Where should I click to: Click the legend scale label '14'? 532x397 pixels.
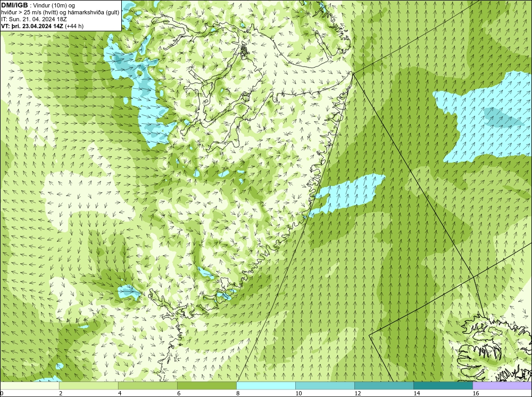point(417,393)
